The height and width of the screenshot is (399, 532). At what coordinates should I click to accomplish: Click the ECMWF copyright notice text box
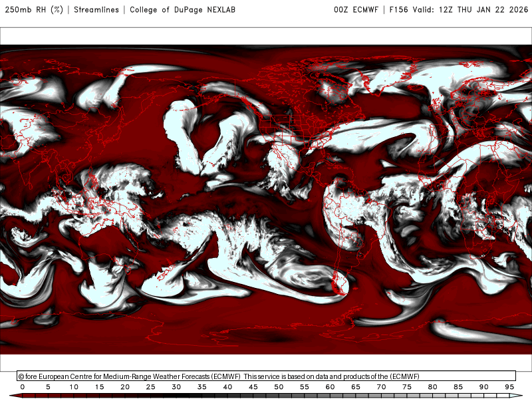tap(267, 376)
